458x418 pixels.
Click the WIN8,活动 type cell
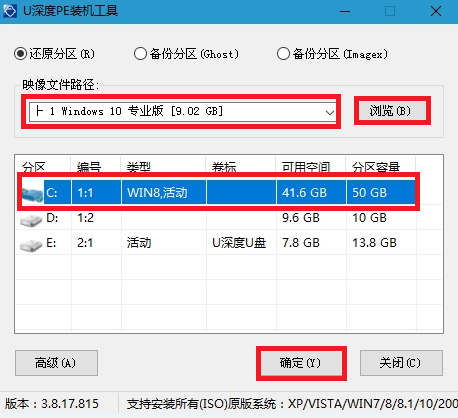pos(157,193)
